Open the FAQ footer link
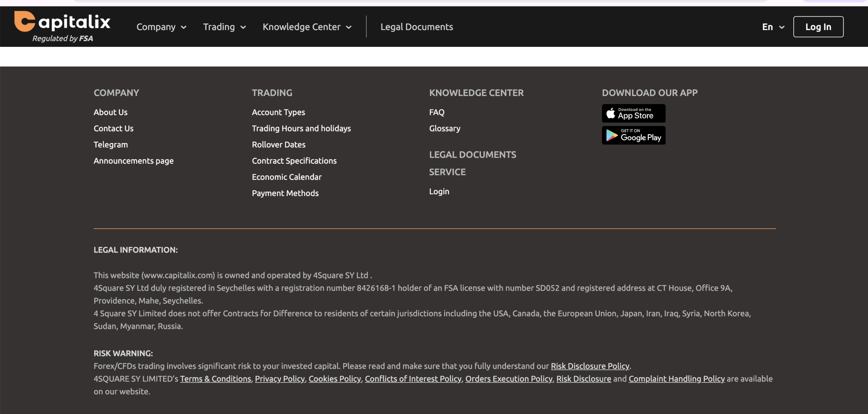The image size is (868, 414). coord(437,112)
